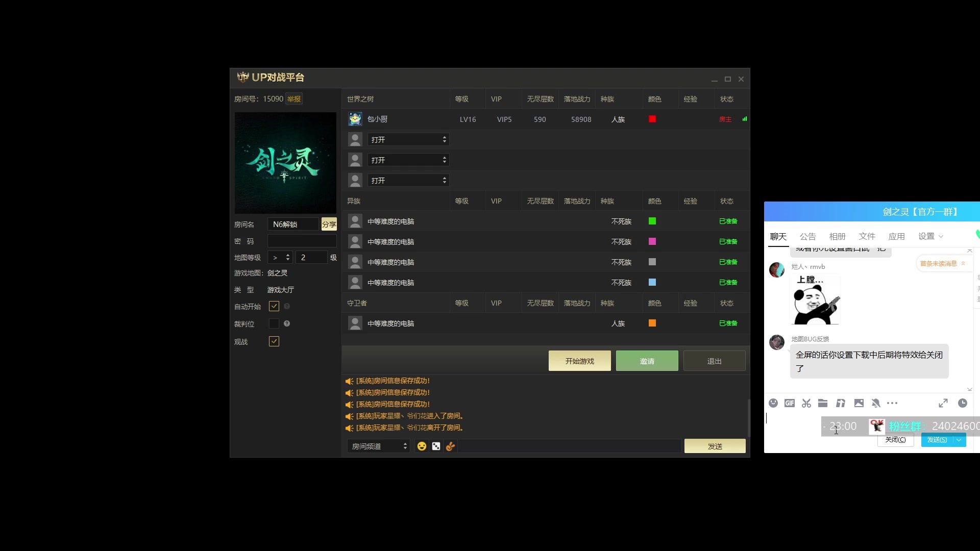Collapse the 首条未读消息 notice
980x551 pixels.
963,263
